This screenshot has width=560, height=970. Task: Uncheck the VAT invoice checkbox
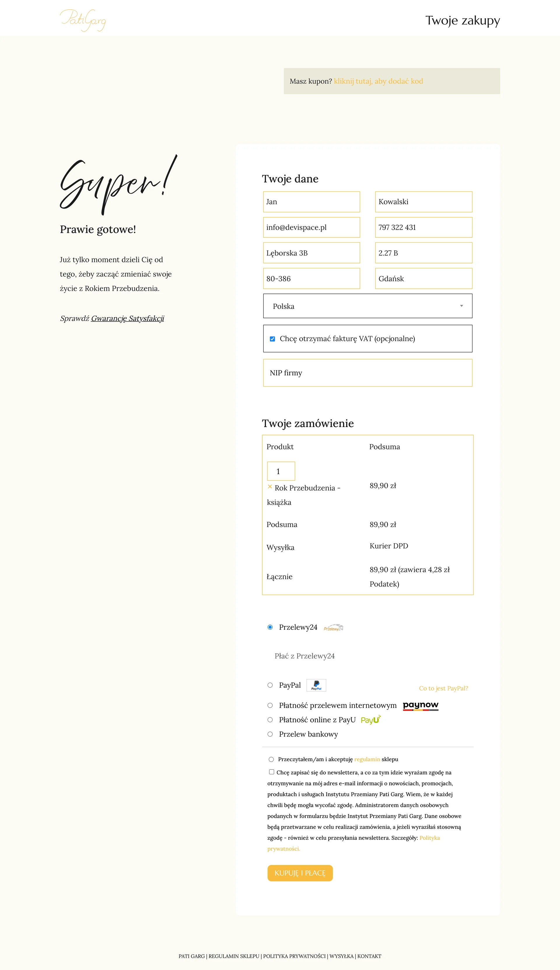tap(272, 339)
